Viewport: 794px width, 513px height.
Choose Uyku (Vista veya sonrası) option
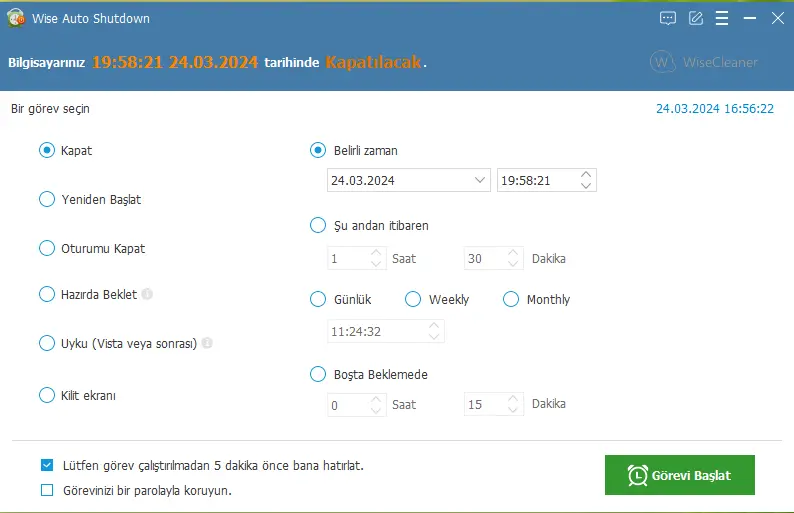[x=47, y=343]
